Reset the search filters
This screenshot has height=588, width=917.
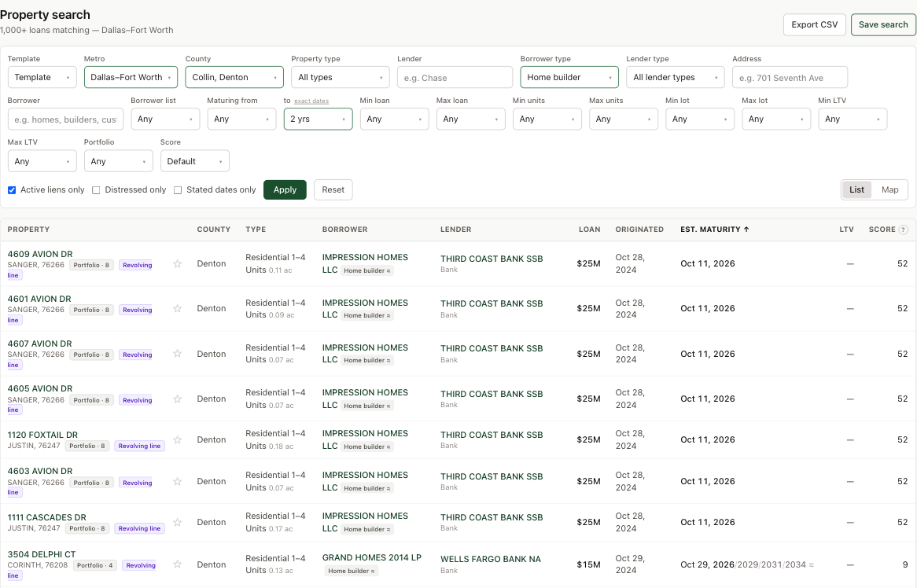(x=333, y=190)
